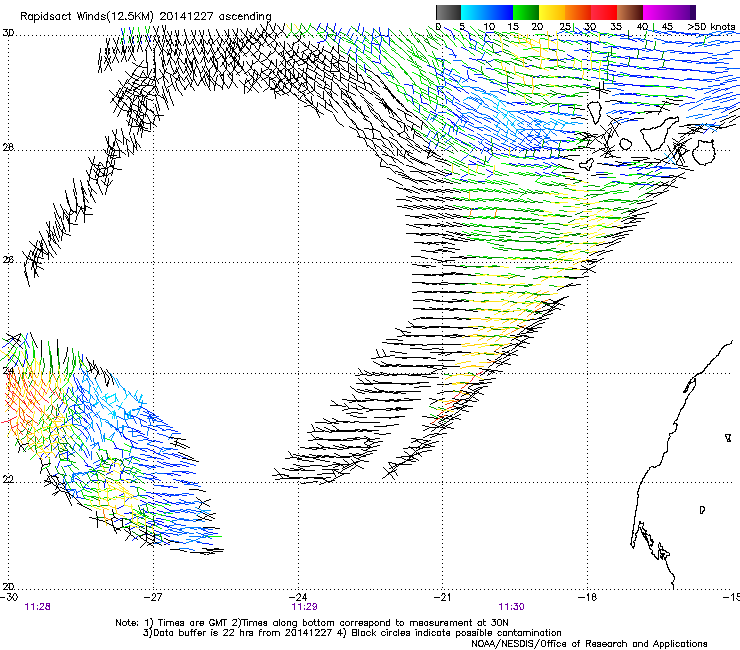Screen dimensions: 740x650
Task: Click the purple '11:29' time label
Action: click(304, 607)
